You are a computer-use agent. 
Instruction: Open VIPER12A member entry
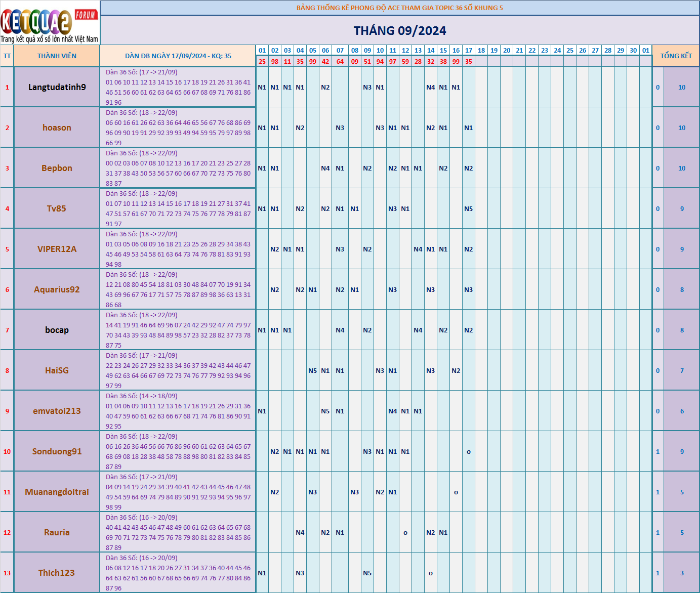pyautogui.click(x=57, y=249)
